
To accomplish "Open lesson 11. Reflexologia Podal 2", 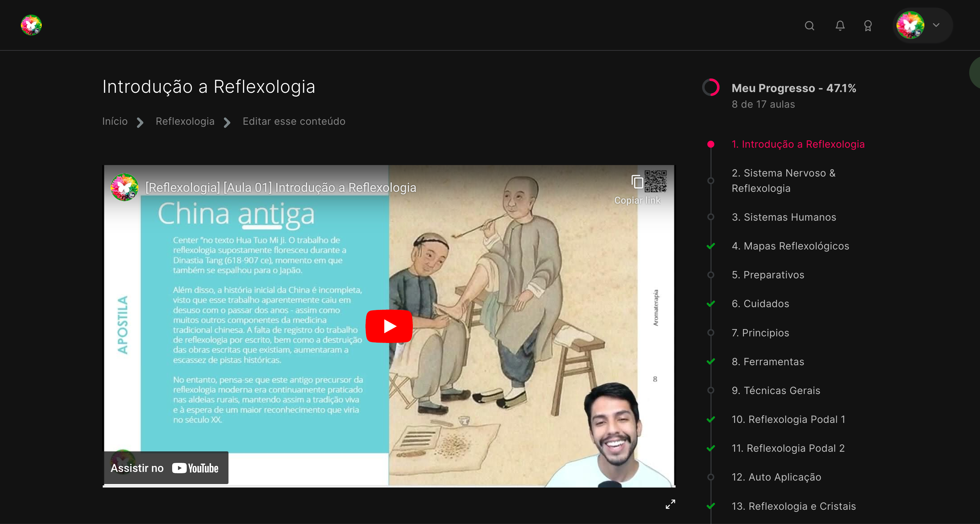I will tap(788, 448).
